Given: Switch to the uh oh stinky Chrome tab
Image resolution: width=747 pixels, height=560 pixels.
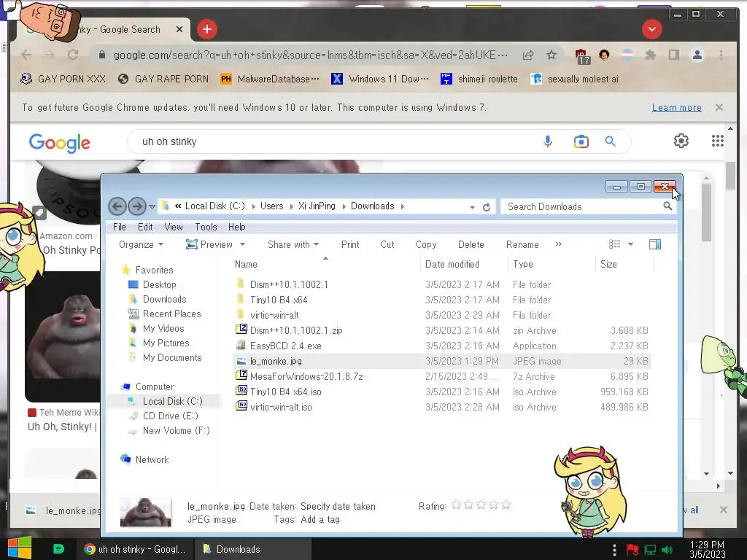Looking at the screenshot, I should (x=102, y=29).
